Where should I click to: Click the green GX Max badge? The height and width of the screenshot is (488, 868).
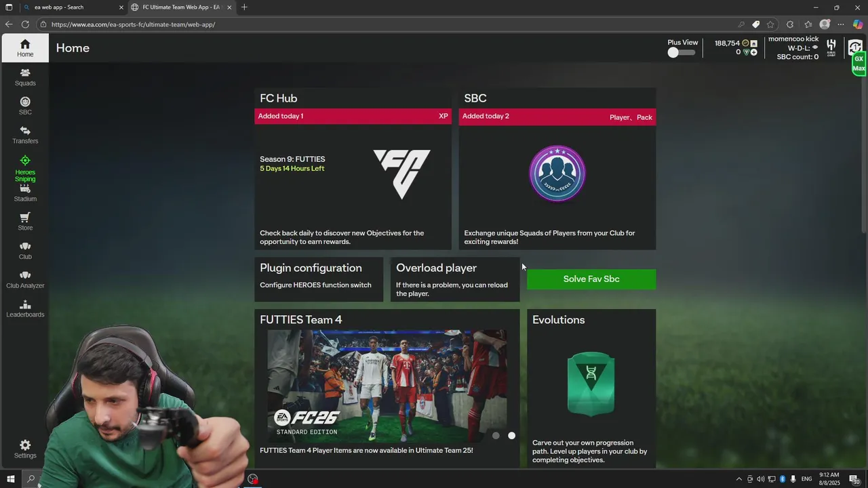(x=859, y=64)
